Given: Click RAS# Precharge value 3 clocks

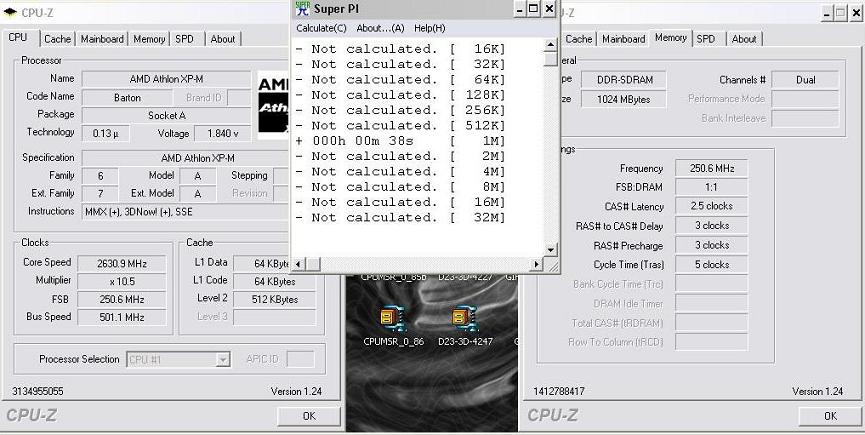Looking at the screenshot, I should coord(712,245).
